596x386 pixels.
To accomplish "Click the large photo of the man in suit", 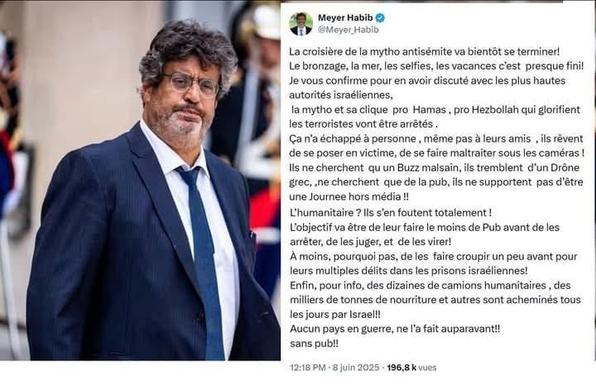I will 140,182.
